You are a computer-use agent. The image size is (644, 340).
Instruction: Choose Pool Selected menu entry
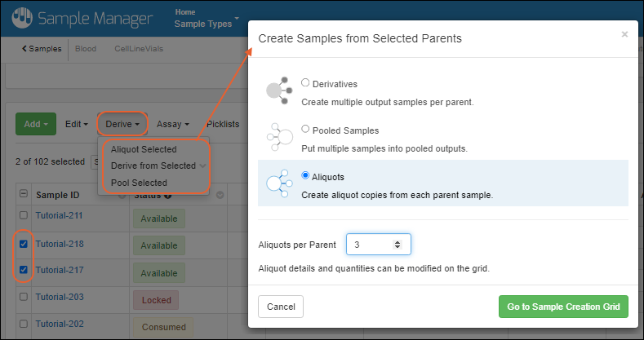139,183
